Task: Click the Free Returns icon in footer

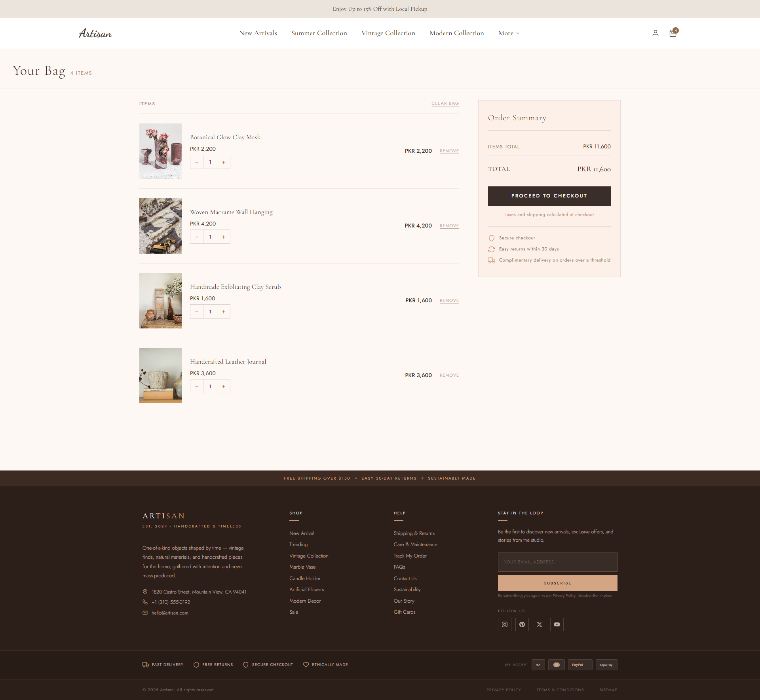Action: point(196,665)
